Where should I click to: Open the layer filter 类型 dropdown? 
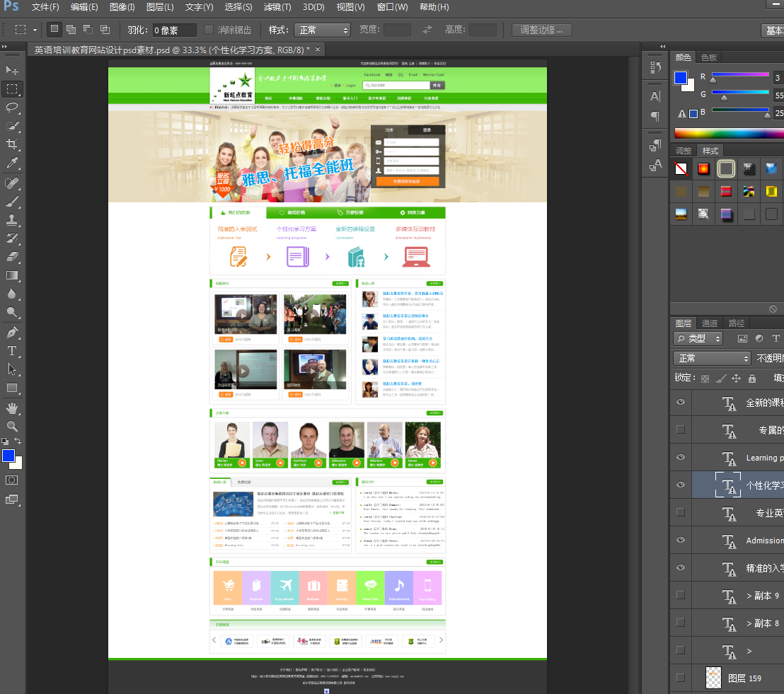point(698,338)
